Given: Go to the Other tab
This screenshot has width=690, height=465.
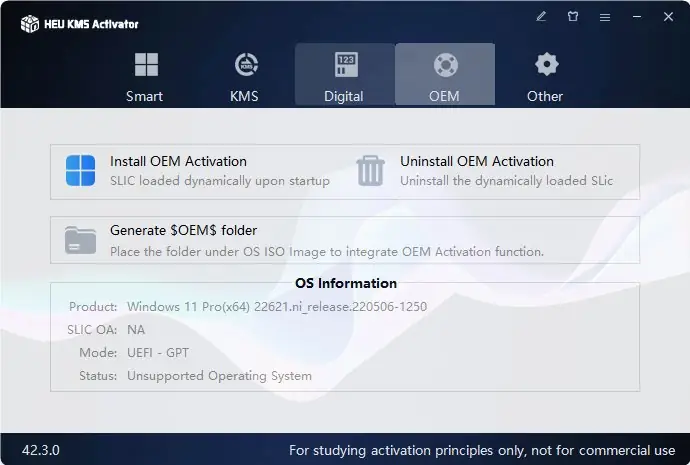Looking at the screenshot, I should coord(545,75).
